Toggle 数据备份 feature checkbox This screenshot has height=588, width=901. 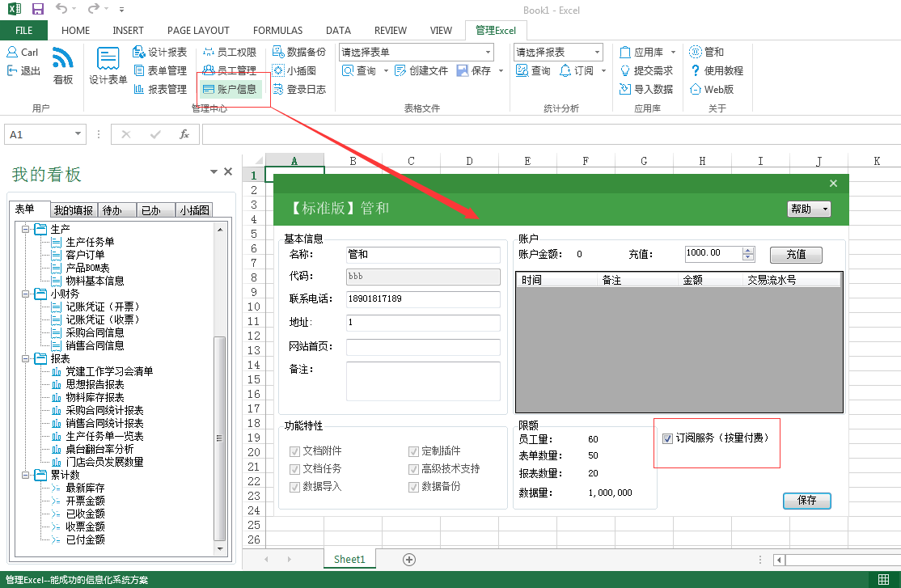click(413, 487)
